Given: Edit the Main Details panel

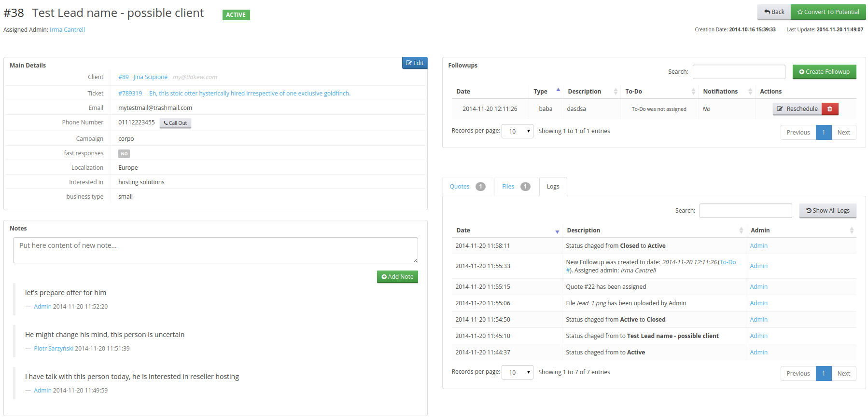Looking at the screenshot, I should click(415, 63).
